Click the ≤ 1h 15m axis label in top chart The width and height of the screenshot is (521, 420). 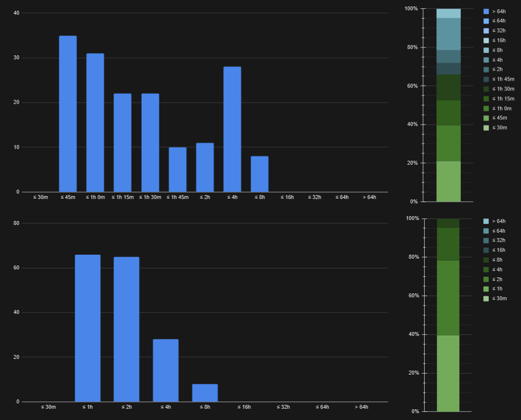point(122,197)
